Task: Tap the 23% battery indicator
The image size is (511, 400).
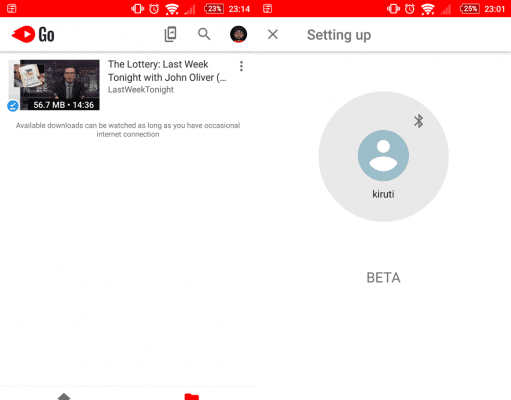Action: pos(213,9)
